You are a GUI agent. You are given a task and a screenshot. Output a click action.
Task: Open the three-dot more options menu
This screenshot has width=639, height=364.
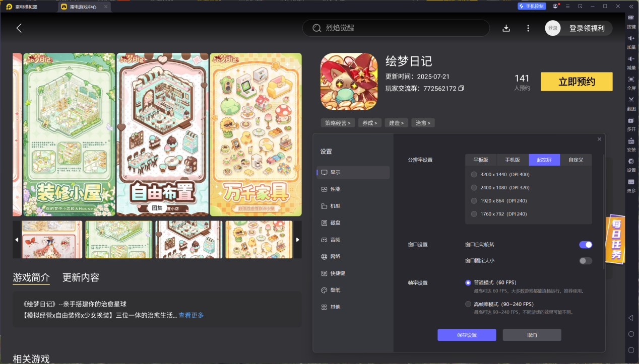pyautogui.click(x=528, y=28)
